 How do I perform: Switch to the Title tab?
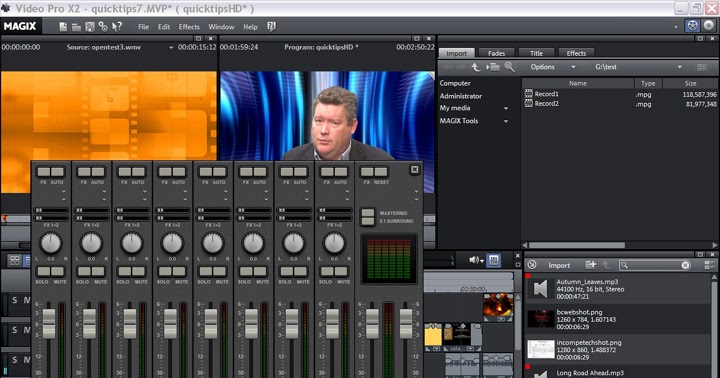click(536, 53)
